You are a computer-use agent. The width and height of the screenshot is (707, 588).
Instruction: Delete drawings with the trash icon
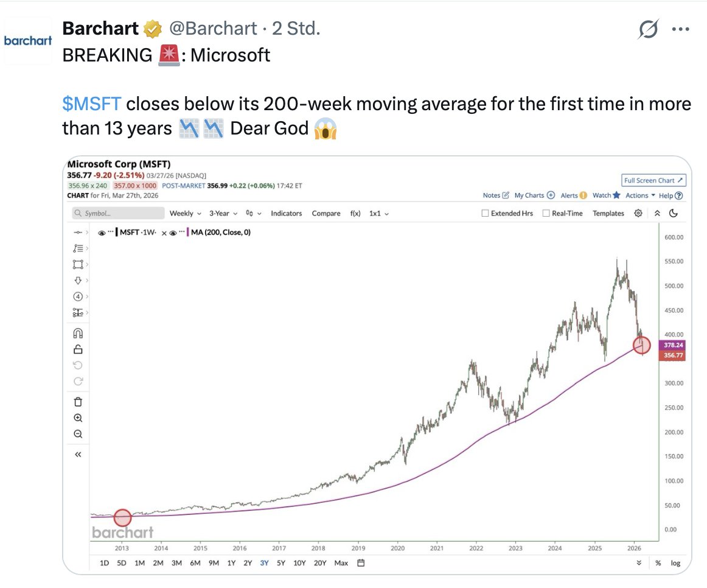coord(78,402)
